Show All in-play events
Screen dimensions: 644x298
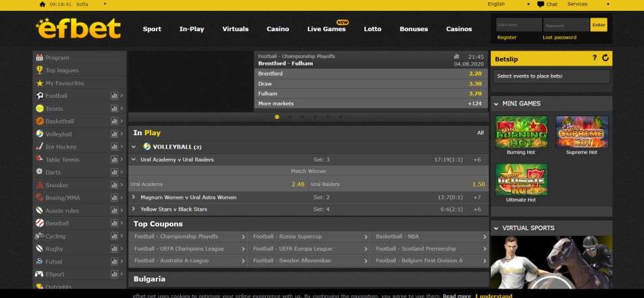point(480,132)
